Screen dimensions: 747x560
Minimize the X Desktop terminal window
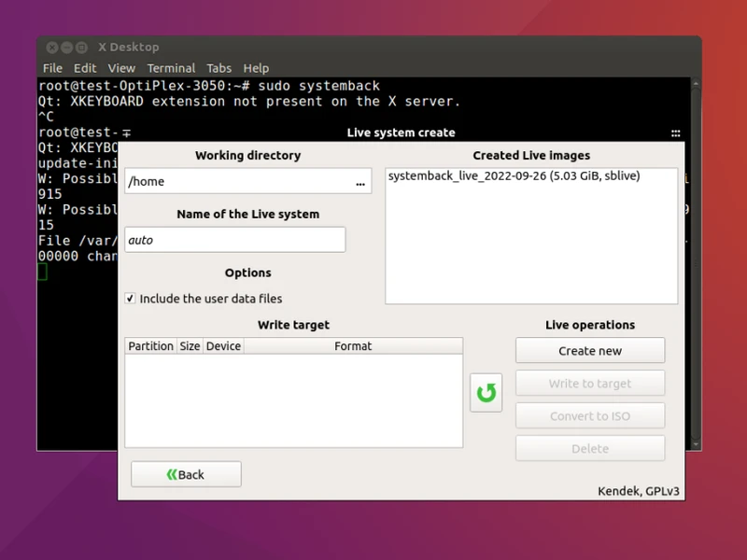[x=67, y=48]
